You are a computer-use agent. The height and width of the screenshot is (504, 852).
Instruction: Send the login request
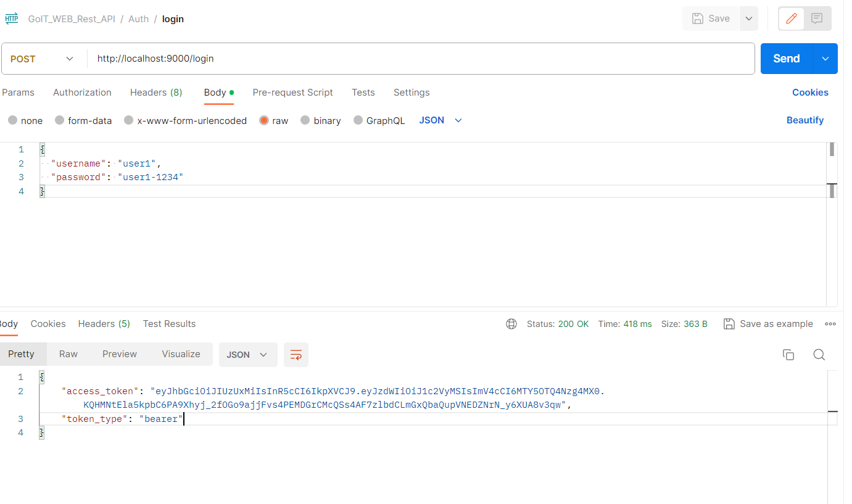tap(787, 59)
